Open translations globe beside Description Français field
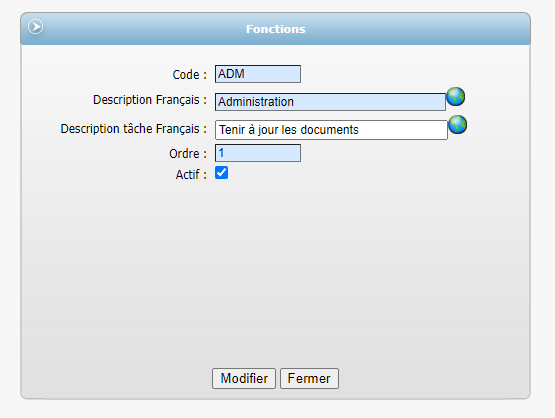The height and width of the screenshot is (418, 555). pos(456,97)
